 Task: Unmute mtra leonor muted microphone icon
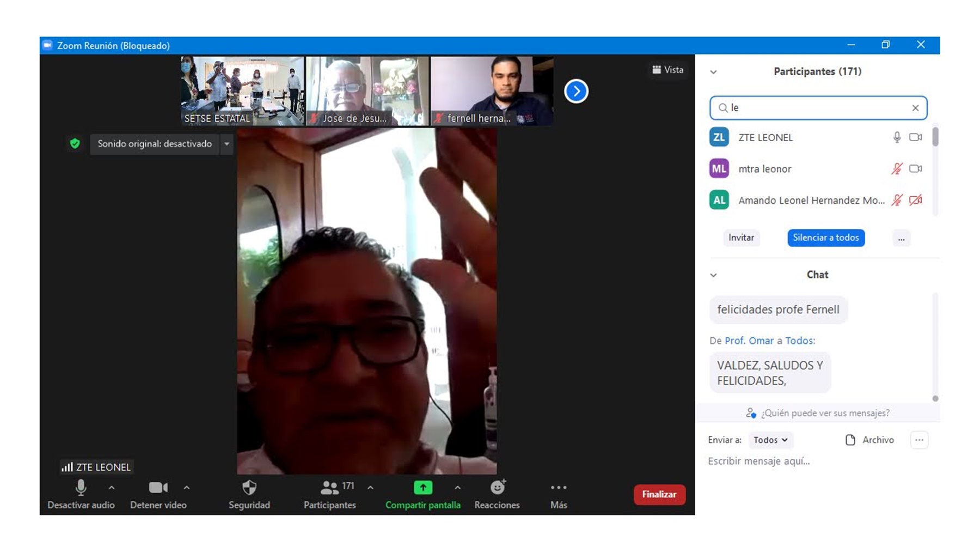(897, 169)
